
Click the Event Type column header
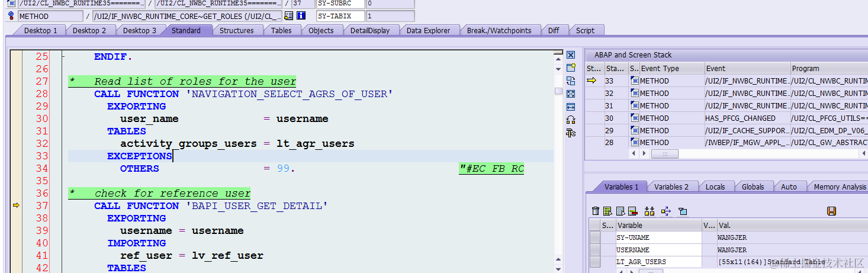(x=672, y=68)
